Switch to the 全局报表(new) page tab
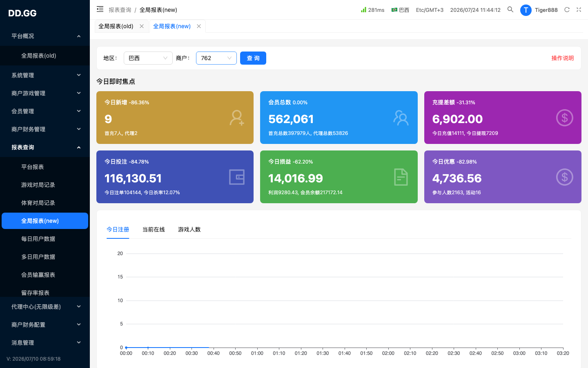588x368 pixels. 172,26
